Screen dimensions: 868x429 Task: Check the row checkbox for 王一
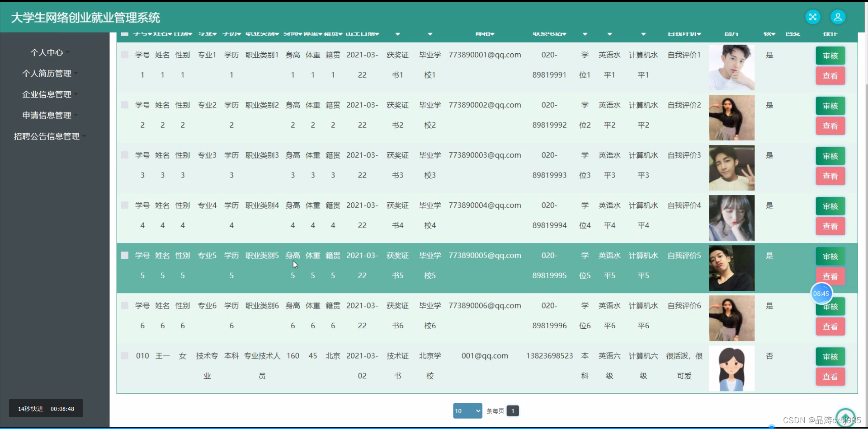(x=124, y=355)
